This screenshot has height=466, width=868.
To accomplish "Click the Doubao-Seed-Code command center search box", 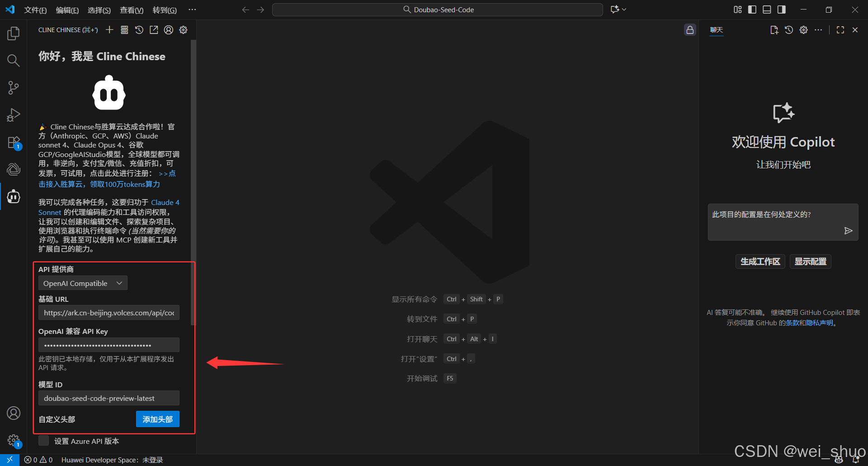I will pos(438,10).
